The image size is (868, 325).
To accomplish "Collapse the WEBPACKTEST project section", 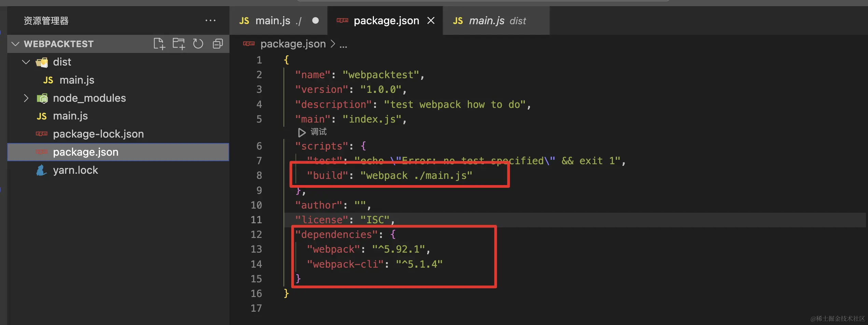I will pos(15,44).
